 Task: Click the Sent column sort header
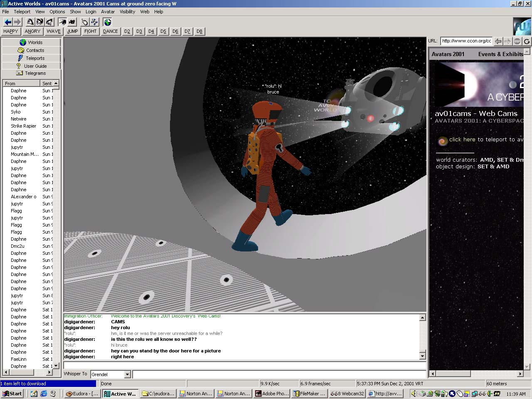[x=47, y=84]
